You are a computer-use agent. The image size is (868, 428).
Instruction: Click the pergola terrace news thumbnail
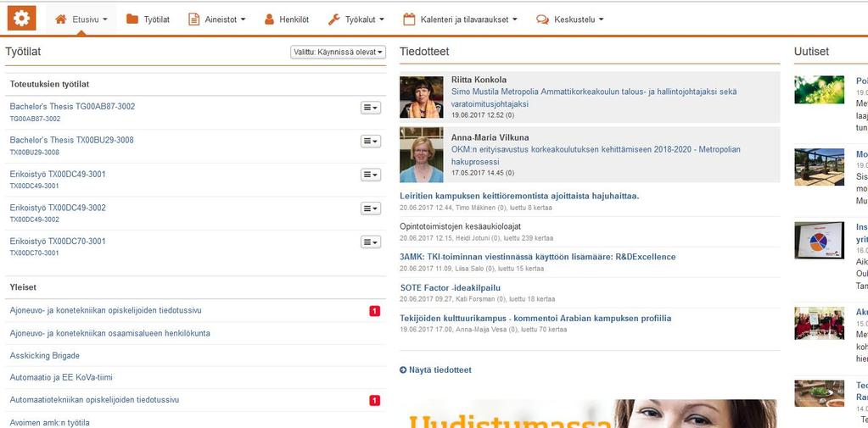820,166
